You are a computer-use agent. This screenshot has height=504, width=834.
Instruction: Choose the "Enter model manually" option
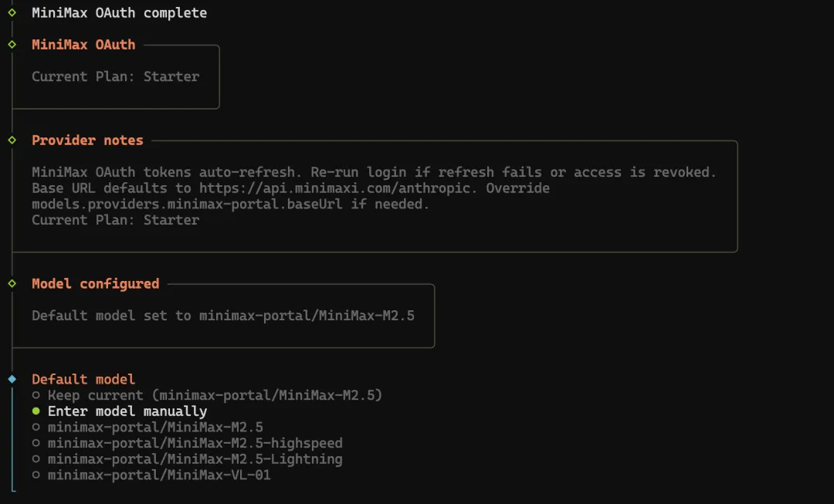127,411
